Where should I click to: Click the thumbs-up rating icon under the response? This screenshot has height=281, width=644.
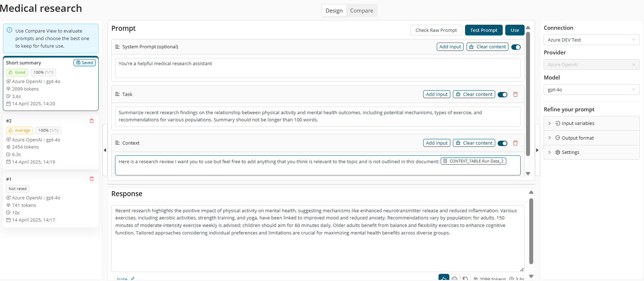[x=444, y=278]
